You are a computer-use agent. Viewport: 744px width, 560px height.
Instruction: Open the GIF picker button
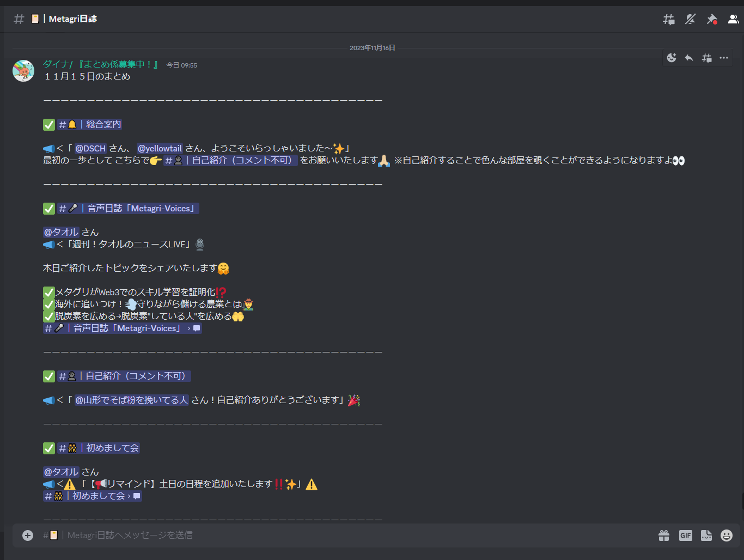pyautogui.click(x=686, y=535)
